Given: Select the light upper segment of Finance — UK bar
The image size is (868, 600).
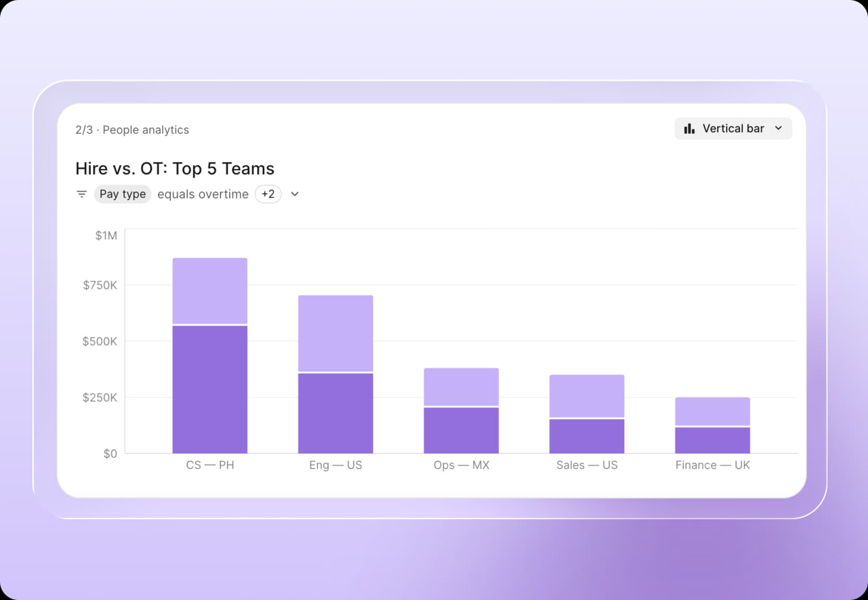Looking at the screenshot, I should (x=713, y=411).
